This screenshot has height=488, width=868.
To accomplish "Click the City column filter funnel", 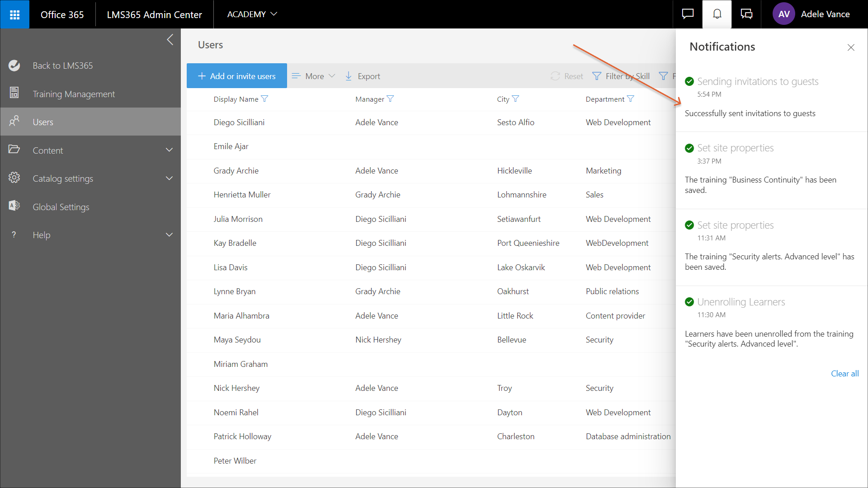I will (x=515, y=99).
